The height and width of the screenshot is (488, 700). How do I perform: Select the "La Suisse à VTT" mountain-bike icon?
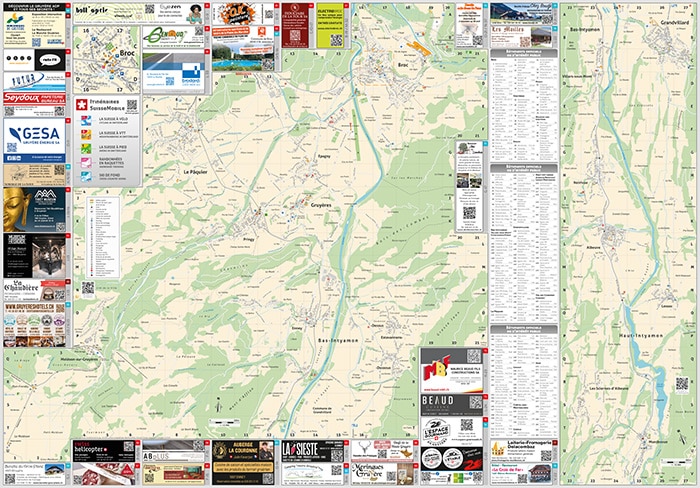click(86, 134)
